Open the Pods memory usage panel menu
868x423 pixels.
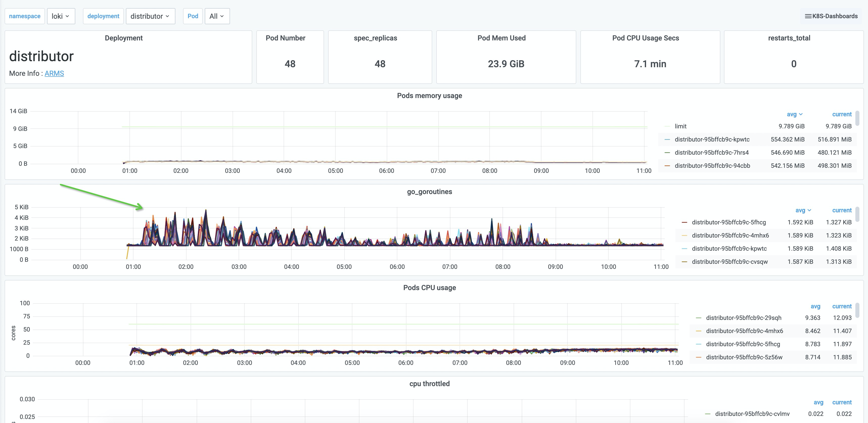(429, 96)
